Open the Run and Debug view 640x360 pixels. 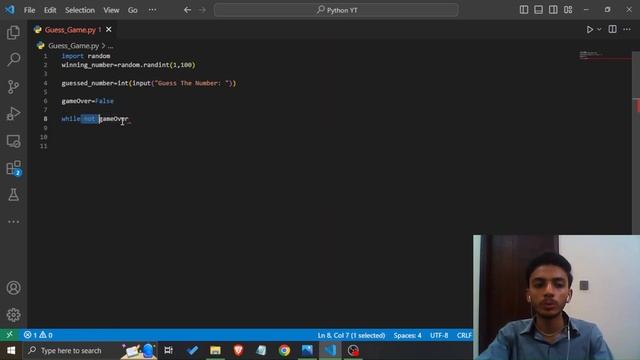tap(13, 114)
